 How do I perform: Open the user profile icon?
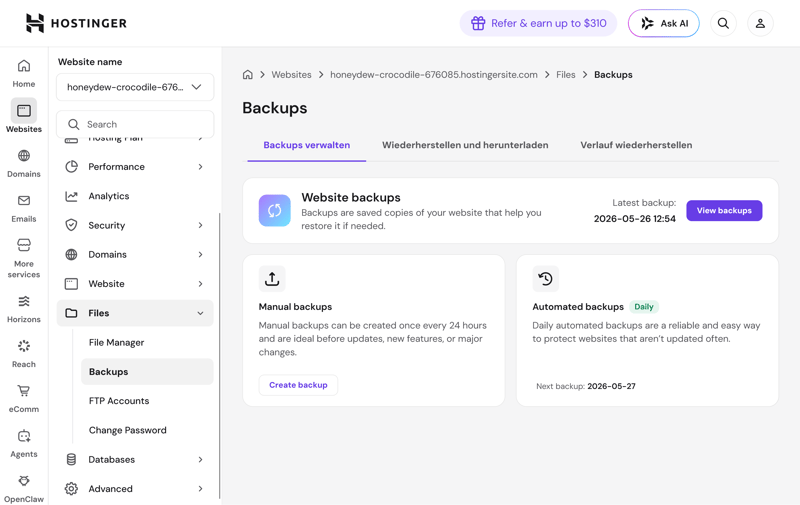(x=760, y=23)
